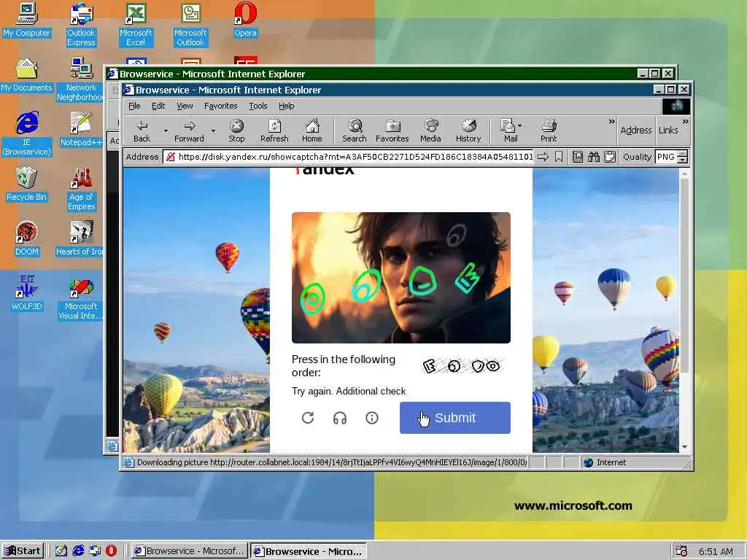Launch Opera from the quick launch bar
The image size is (747, 560).
(111, 551)
